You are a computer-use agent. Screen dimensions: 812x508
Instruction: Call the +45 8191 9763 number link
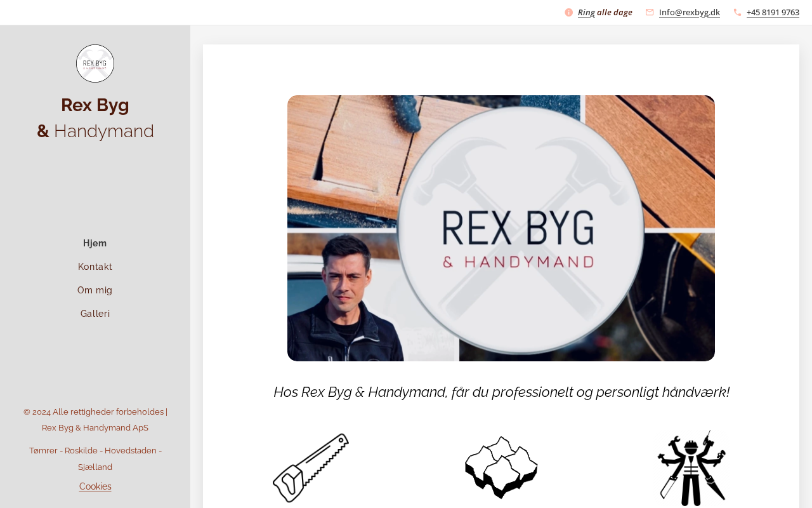pos(773,12)
